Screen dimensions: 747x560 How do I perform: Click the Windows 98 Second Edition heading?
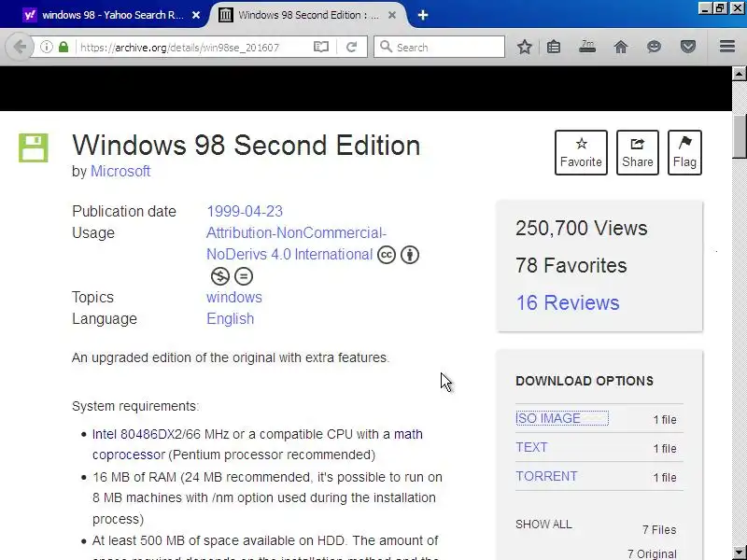click(x=247, y=146)
